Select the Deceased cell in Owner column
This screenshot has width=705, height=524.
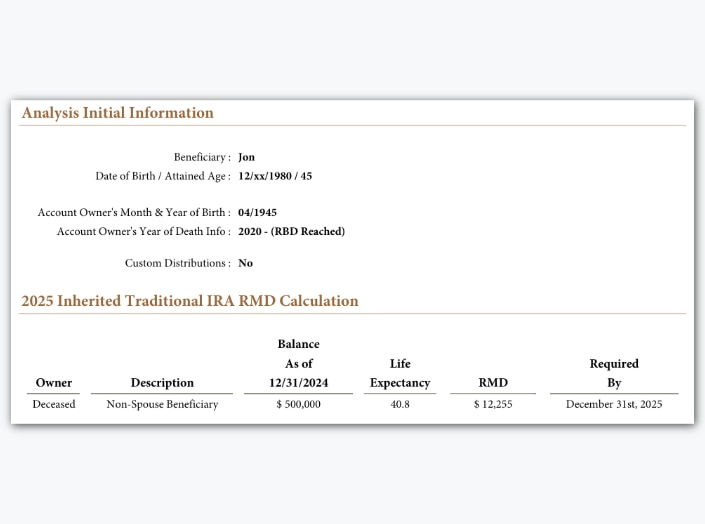click(x=54, y=405)
